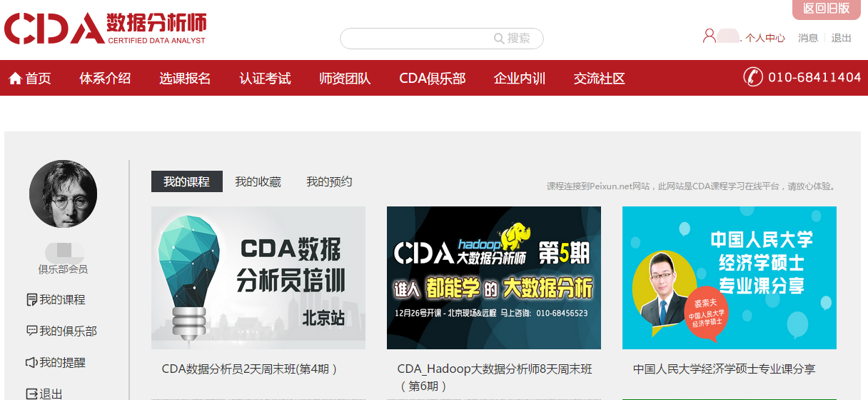Click the 退出 sidebar exit icon
The width and height of the screenshot is (868, 400).
click(x=31, y=394)
